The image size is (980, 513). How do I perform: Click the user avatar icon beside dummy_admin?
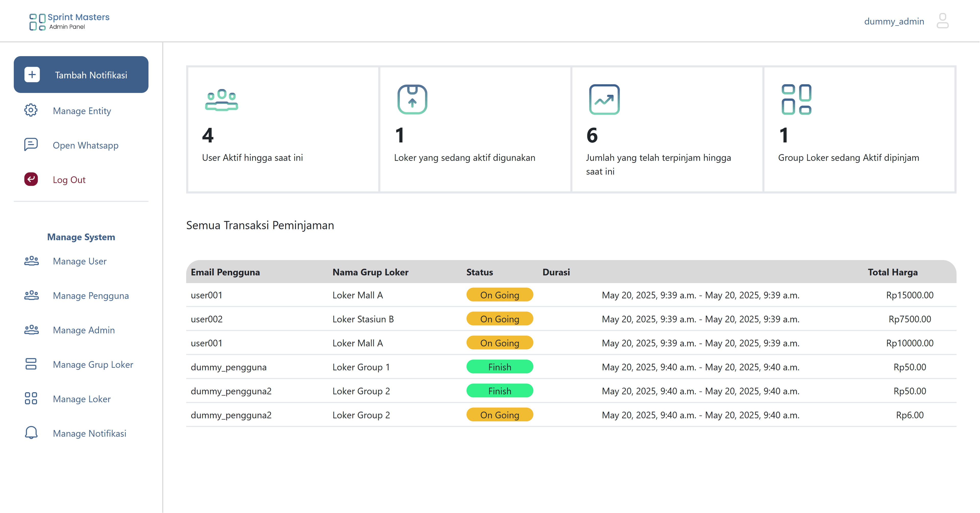942,21
